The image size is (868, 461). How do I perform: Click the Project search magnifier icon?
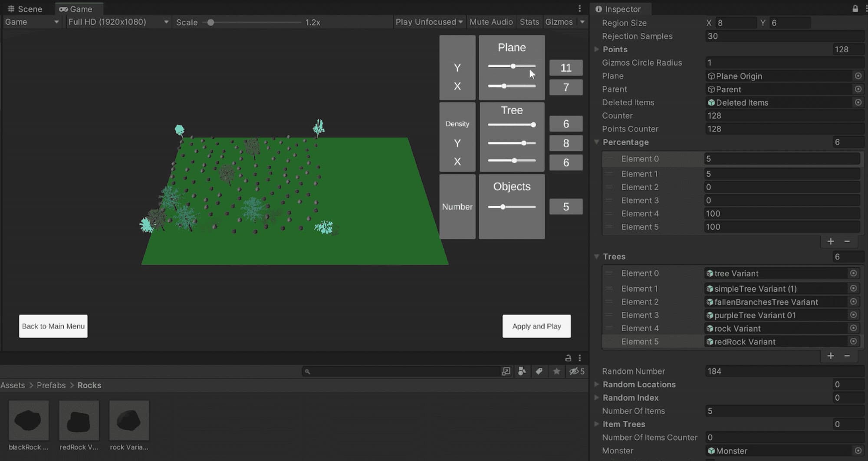pos(307,372)
